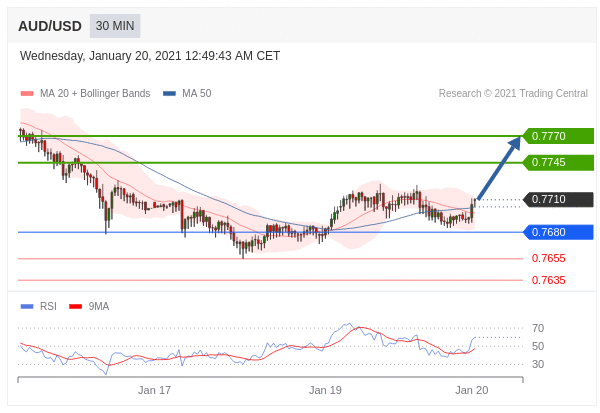Select the 30 MIN timeframe badge
The height and width of the screenshot is (413, 600).
(x=115, y=26)
